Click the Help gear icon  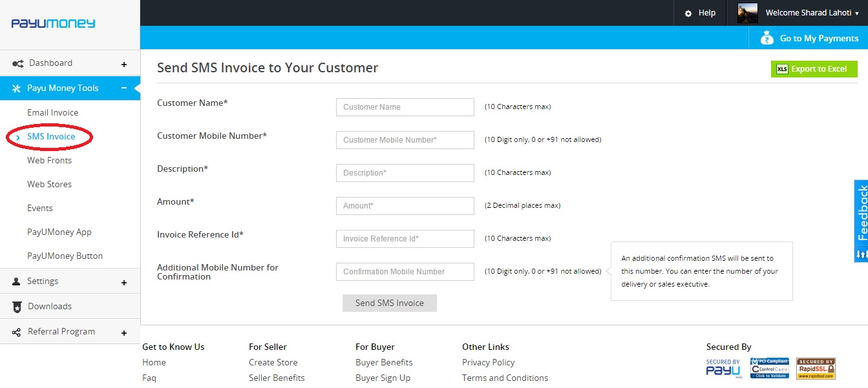(x=688, y=14)
